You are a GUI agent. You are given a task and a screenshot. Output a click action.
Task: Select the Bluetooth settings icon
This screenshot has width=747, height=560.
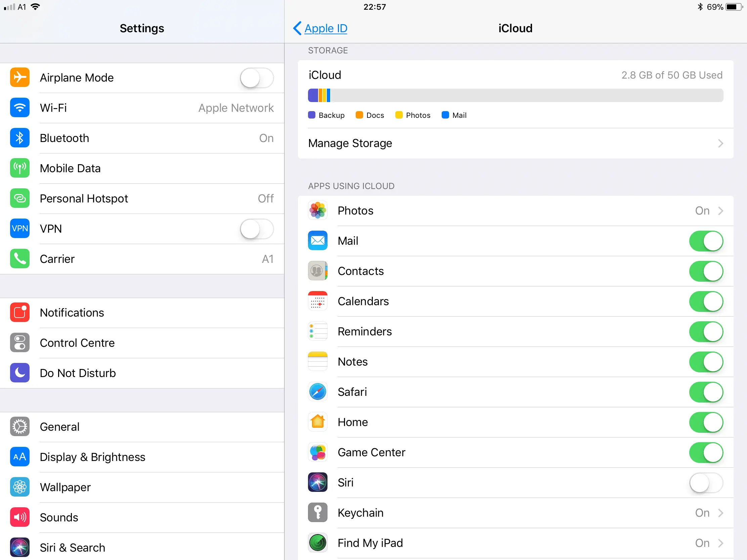click(19, 138)
